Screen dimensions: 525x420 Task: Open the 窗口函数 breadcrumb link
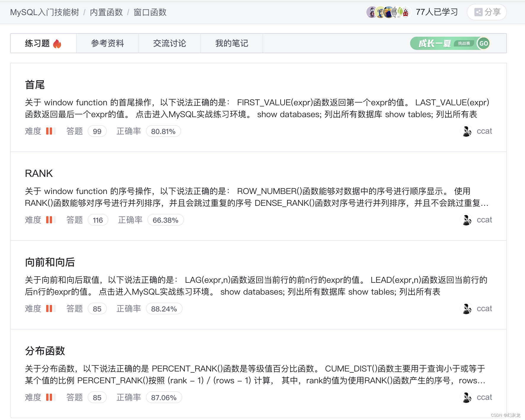coord(150,12)
